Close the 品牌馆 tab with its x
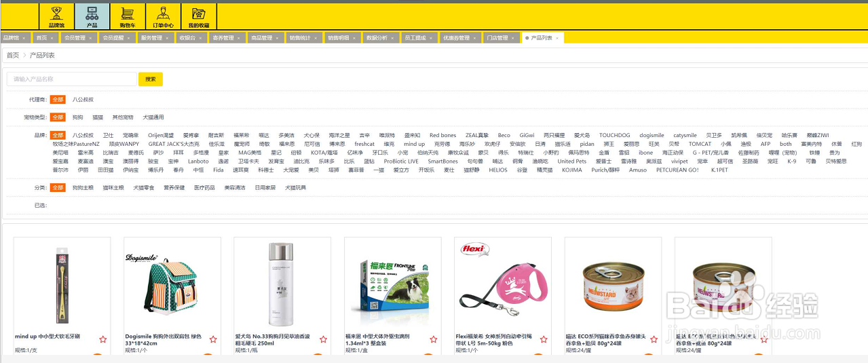Image resolution: width=868 pixels, height=363 pixels. pos(24,38)
